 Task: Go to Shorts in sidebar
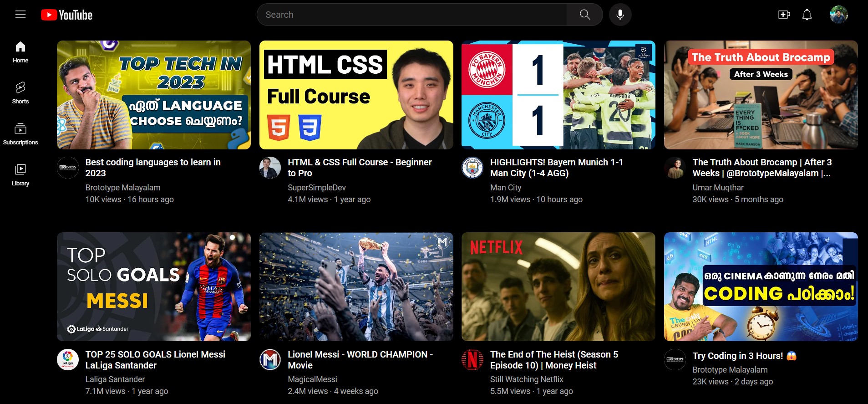pos(20,93)
